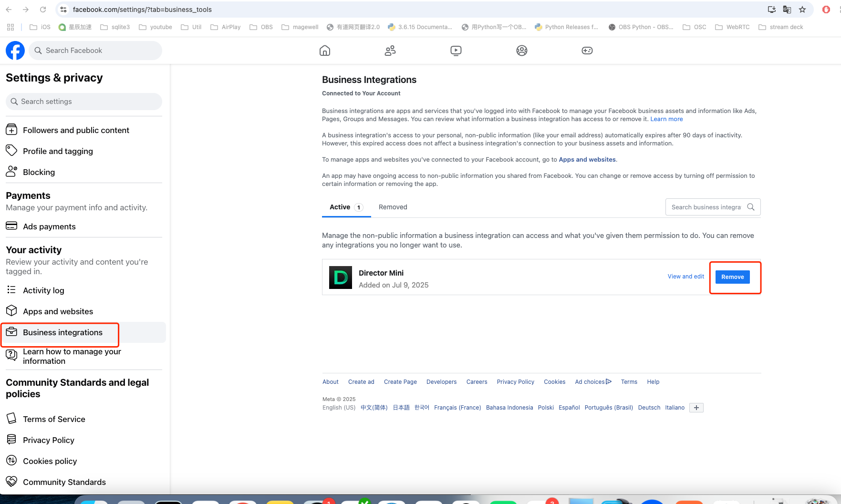The height and width of the screenshot is (504, 841).
Task: Click the Facebook logo icon
Action: [15, 51]
